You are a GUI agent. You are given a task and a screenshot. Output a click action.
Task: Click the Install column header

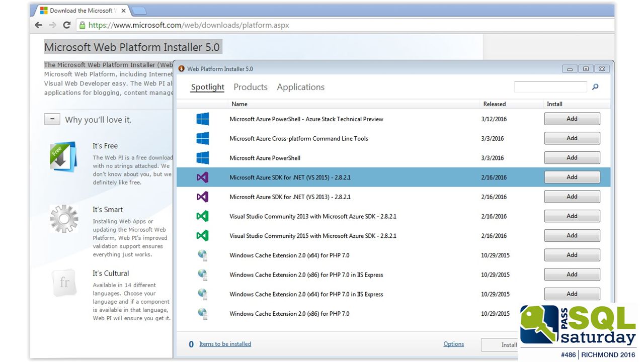tap(554, 104)
